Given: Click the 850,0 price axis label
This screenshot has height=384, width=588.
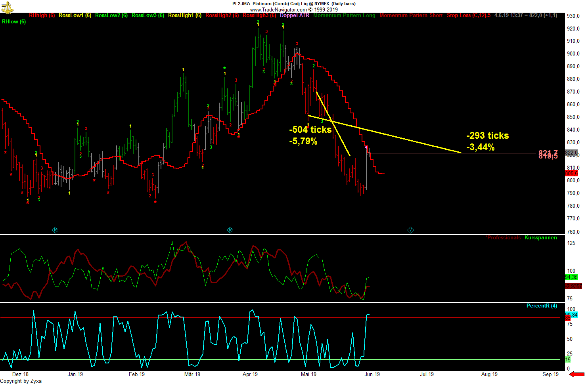Looking at the screenshot, I should pos(573,117).
